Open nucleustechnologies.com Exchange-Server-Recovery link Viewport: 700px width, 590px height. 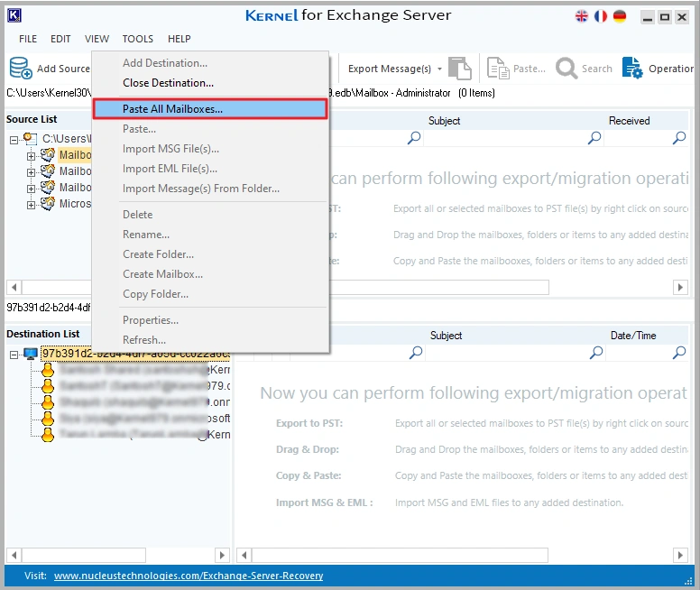[189, 576]
